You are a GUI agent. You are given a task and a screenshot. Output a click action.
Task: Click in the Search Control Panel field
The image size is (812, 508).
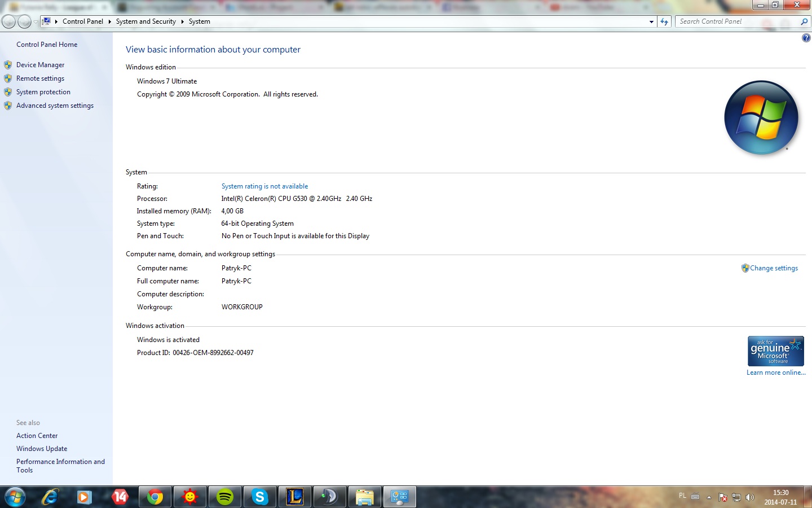738,21
